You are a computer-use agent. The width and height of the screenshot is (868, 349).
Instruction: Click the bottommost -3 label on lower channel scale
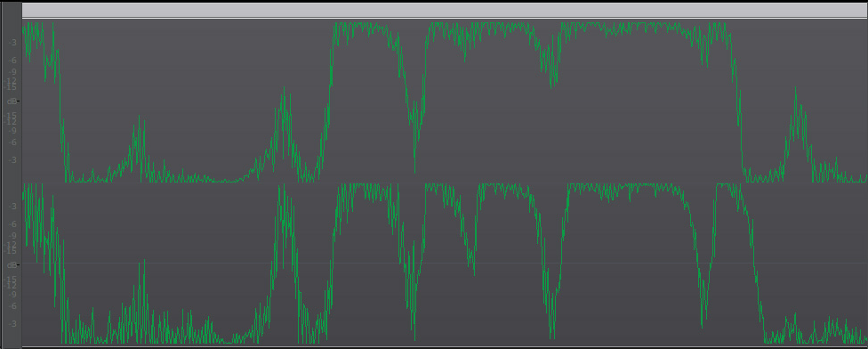point(12,323)
